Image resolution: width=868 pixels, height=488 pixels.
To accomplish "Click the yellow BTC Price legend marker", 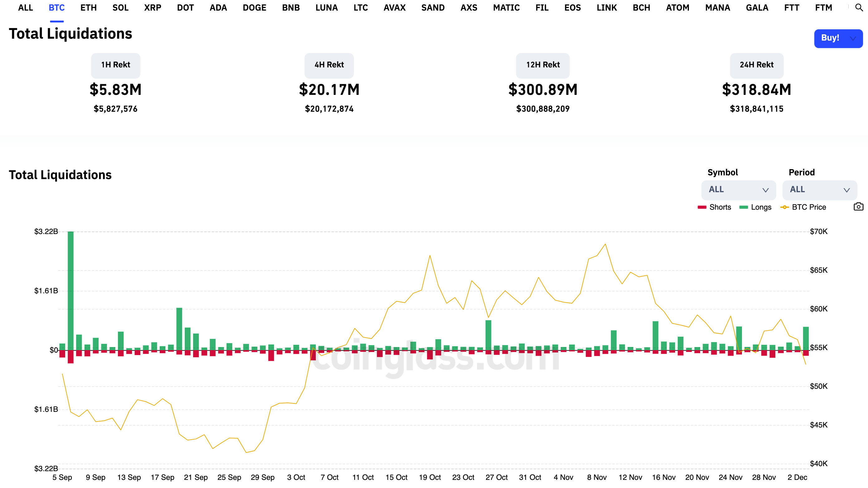I will 784,207.
